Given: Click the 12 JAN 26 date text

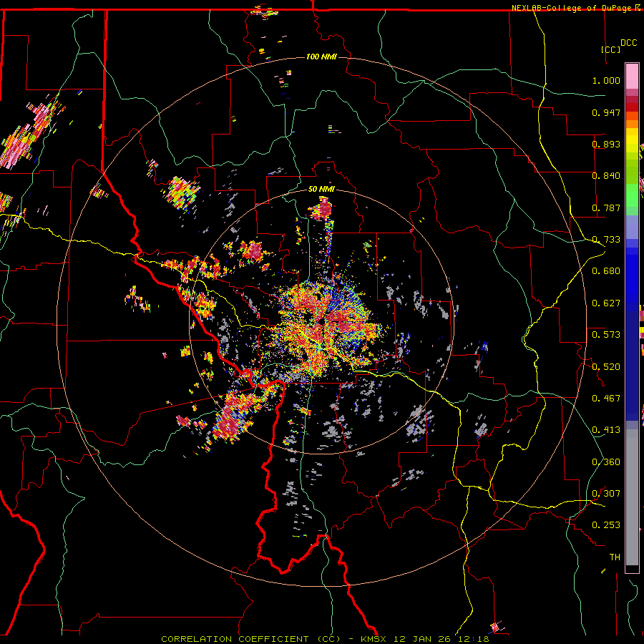Looking at the screenshot, I should [x=421, y=639].
